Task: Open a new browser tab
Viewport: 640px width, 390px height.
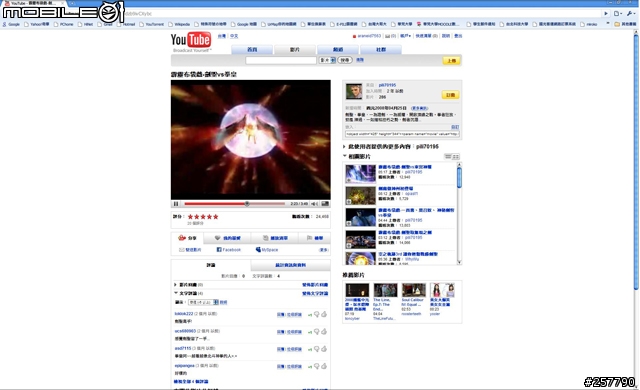Action: [72, 3]
